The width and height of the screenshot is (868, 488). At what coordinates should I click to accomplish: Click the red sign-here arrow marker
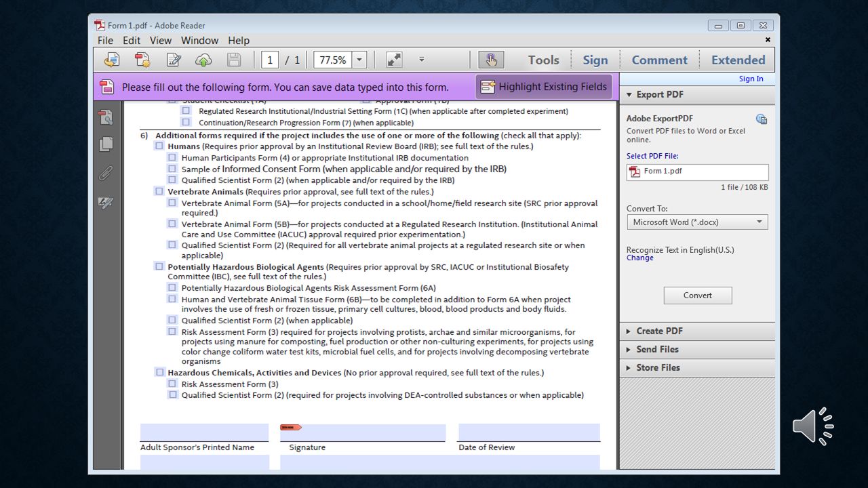(x=291, y=427)
